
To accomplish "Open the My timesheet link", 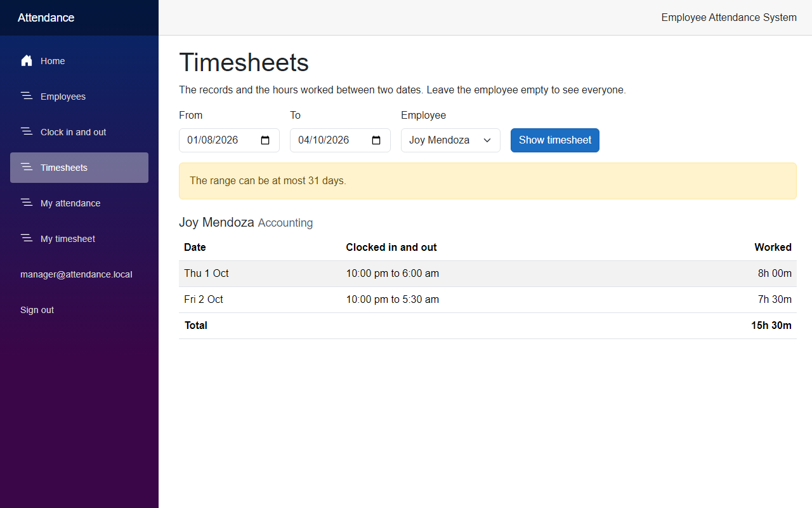I will coord(79,239).
